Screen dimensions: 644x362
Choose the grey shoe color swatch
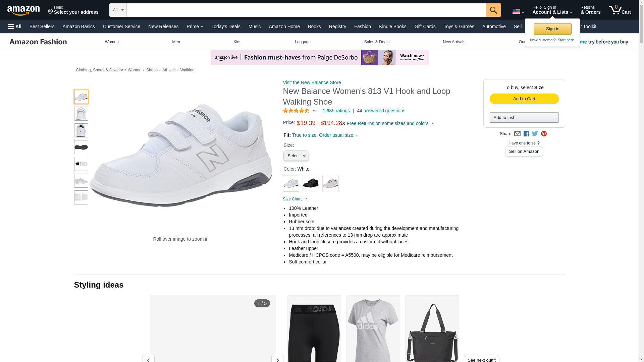click(330, 183)
